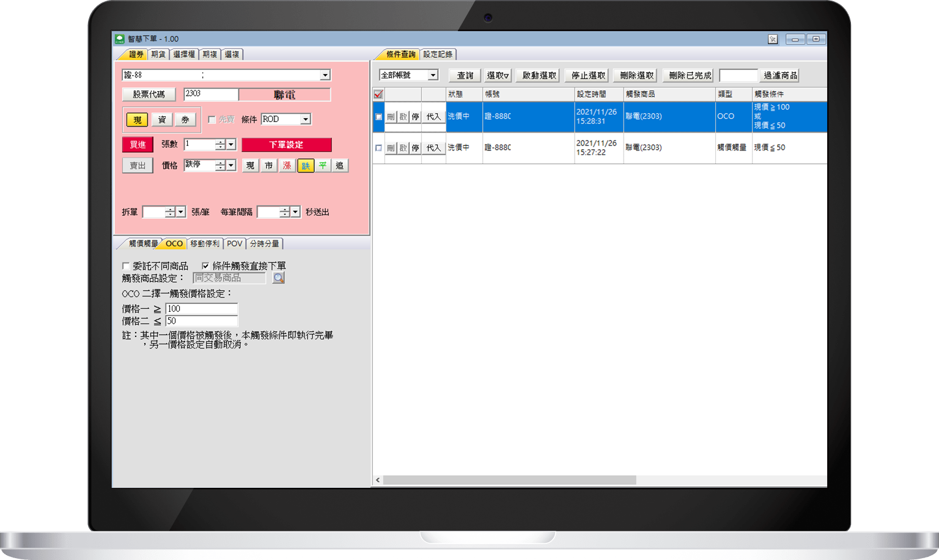This screenshot has height=560, width=939.
Task: Select the 券 (short) trade type button
Action: point(185,120)
